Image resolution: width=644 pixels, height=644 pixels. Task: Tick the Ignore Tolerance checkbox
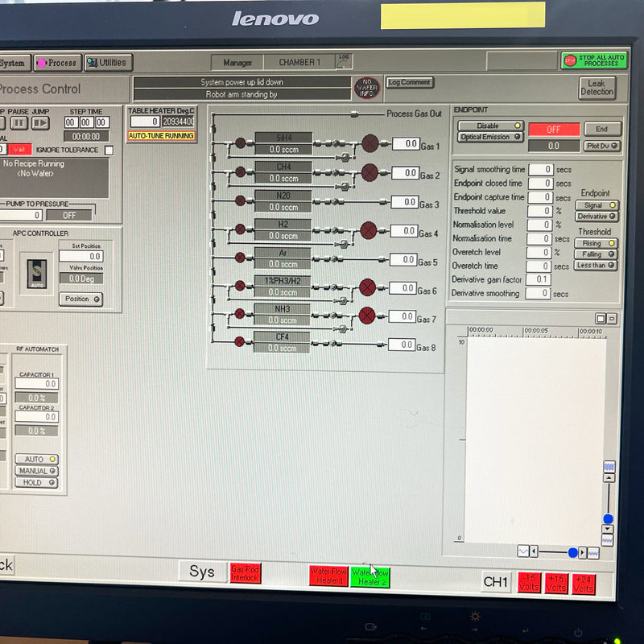tap(109, 151)
